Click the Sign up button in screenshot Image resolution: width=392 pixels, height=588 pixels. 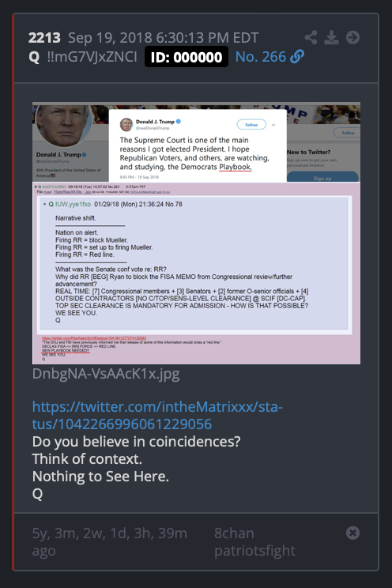[322, 177]
